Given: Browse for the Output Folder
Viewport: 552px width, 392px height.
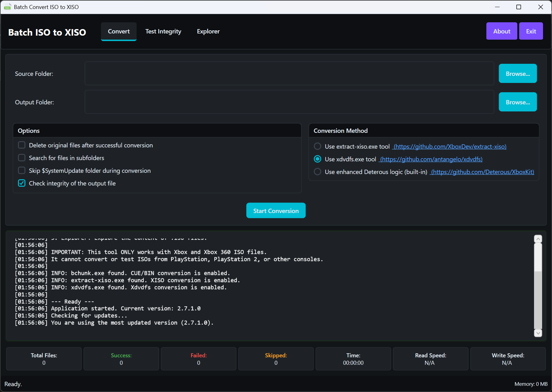Looking at the screenshot, I should coord(518,102).
